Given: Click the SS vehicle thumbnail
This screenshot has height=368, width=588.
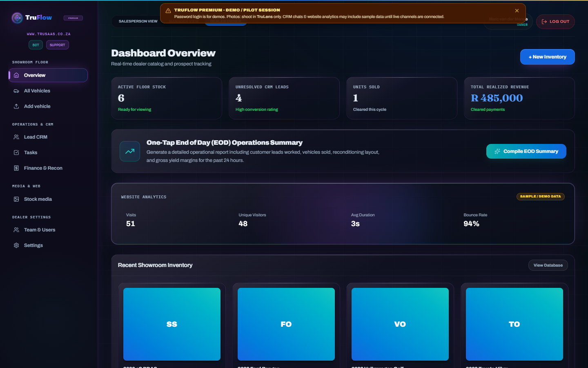Looking at the screenshot, I should click(172, 324).
